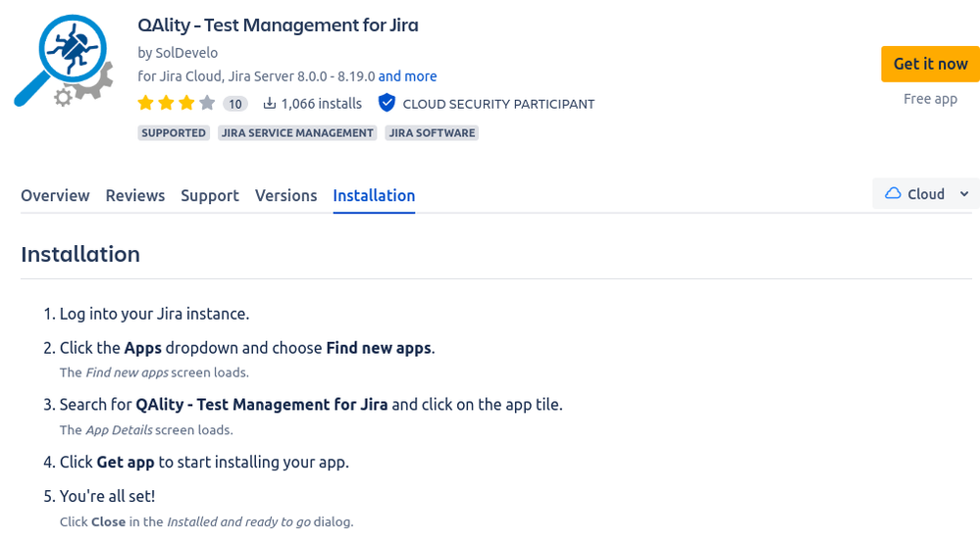980x544 pixels.
Task: Click step 'Log into your Jira instance.'
Action: pos(154,314)
